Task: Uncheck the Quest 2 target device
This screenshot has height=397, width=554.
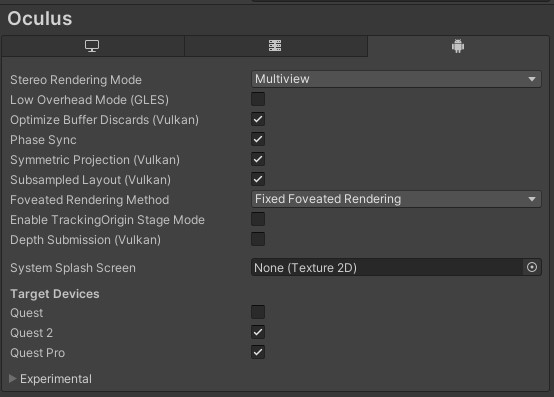Action: [258, 332]
